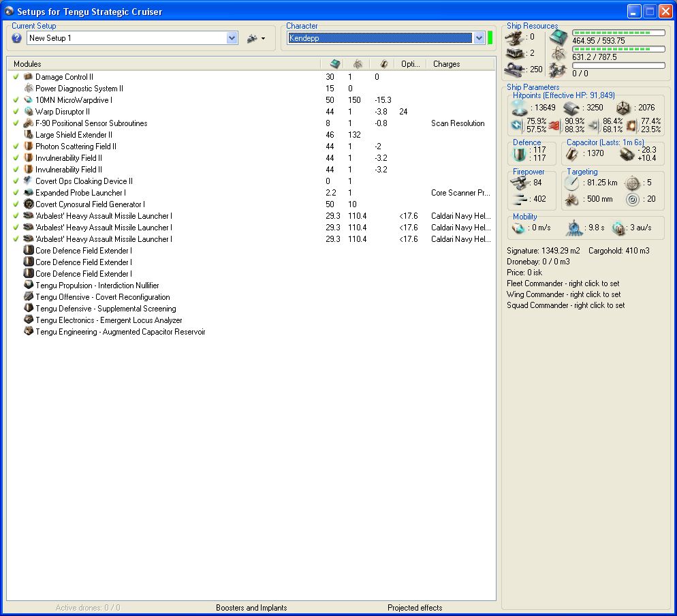Image resolution: width=677 pixels, height=616 pixels.
Task: Toggle Covert Cynosural Field Generator I checkmark
Action: [x=16, y=204]
